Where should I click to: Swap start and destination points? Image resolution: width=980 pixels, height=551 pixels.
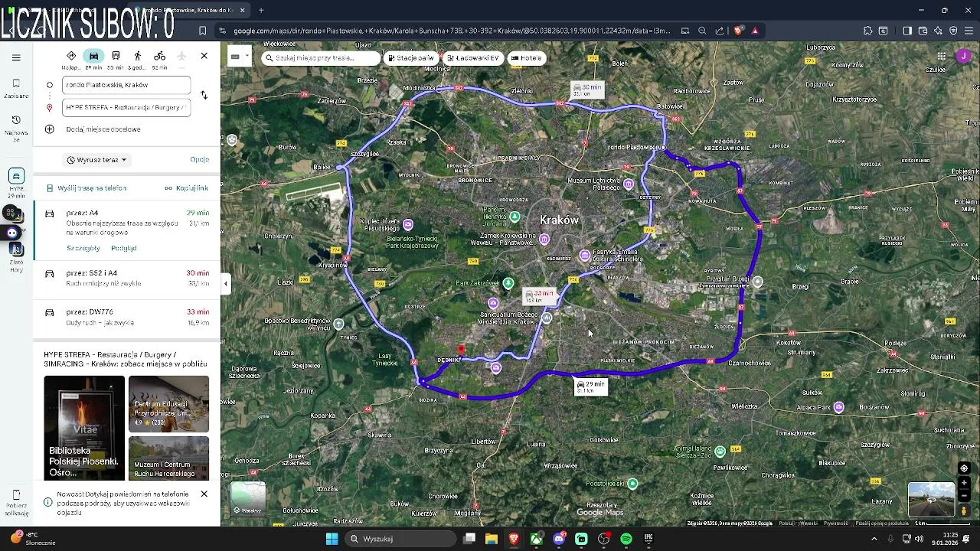point(204,95)
